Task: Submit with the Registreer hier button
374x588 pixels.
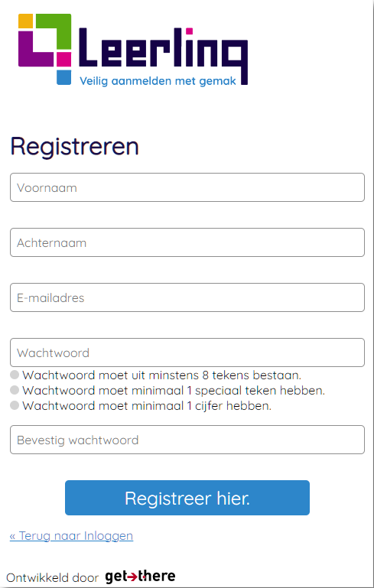Action: 187,498
